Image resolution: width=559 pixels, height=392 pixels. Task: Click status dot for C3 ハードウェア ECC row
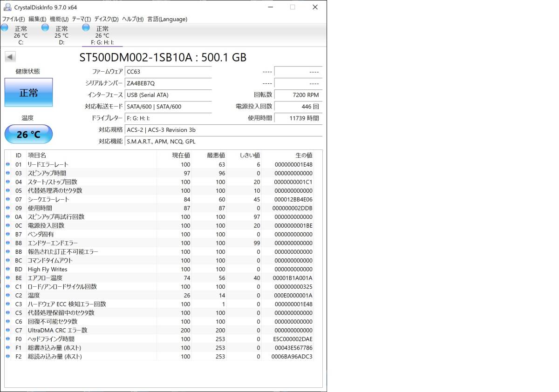(x=7, y=304)
